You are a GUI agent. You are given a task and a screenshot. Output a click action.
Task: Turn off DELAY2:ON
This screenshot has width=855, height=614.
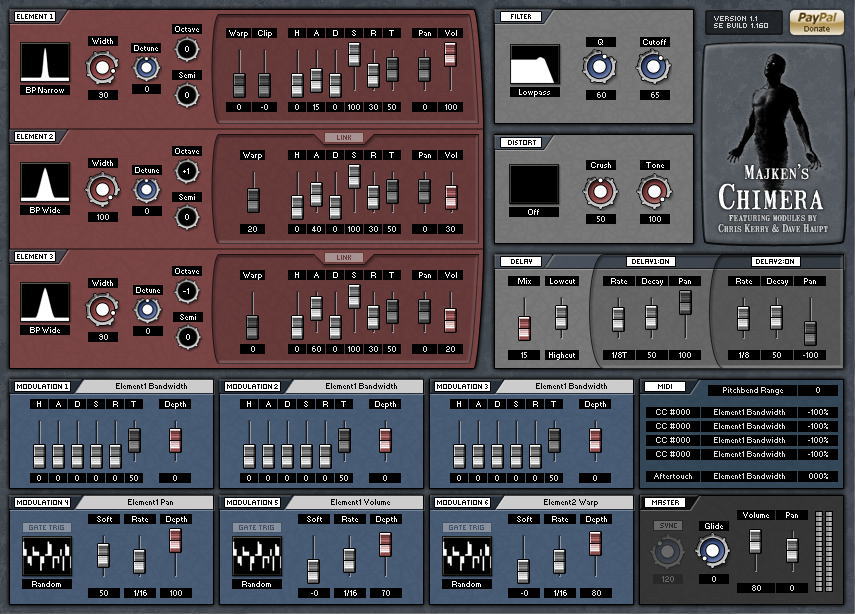[774, 262]
